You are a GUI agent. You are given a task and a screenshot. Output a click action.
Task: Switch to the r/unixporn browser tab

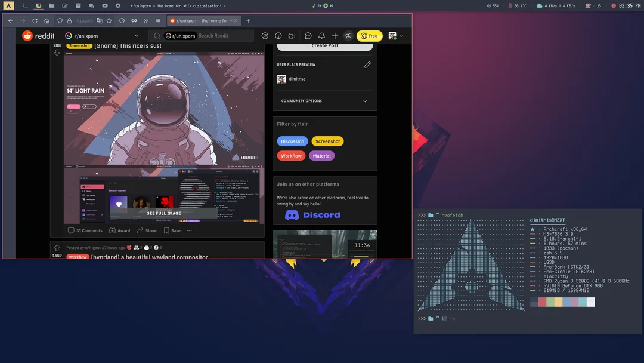point(203,20)
